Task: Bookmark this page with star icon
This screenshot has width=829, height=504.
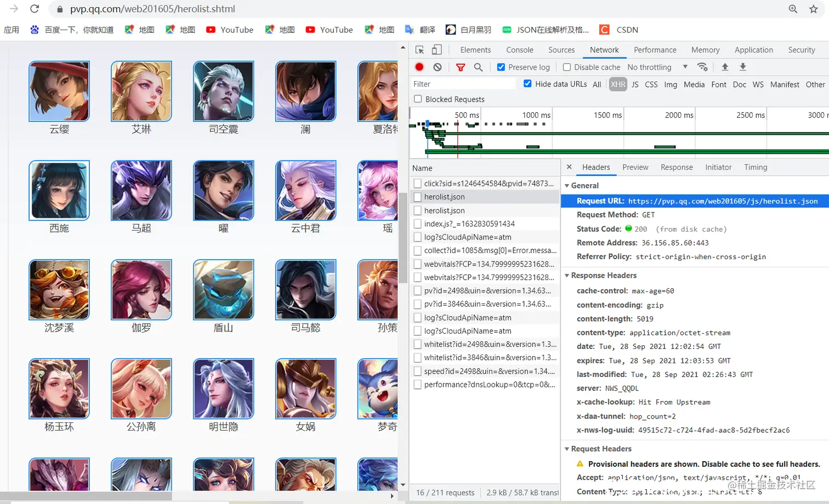Action: [x=814, y=9]
